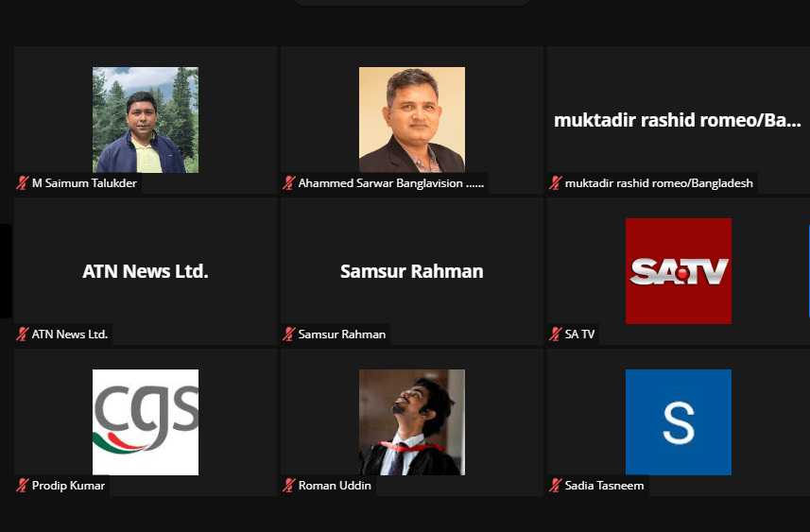This screenshot has width=810, height=532.
Task: Click the Sadia Tasneem name label
Action: coord(604,486)
